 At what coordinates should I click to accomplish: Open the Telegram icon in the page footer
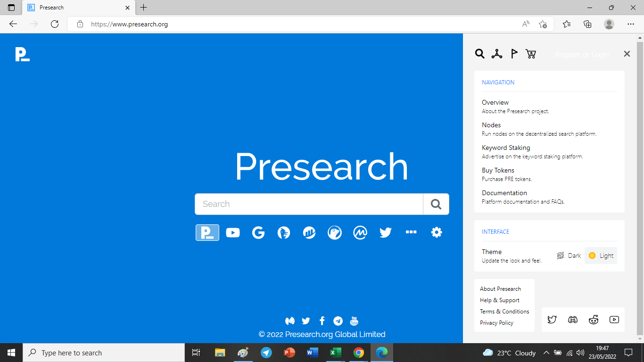pyautogui.click(x=338, y=321)
